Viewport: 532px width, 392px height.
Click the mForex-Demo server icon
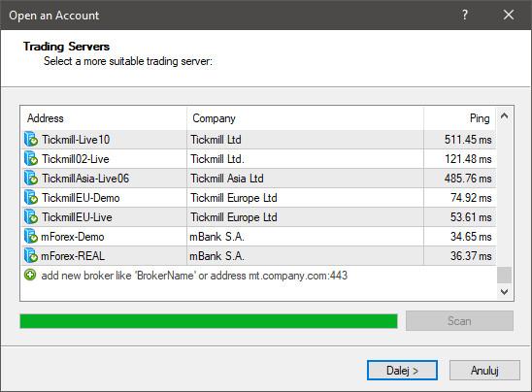[x=31, y=237]
